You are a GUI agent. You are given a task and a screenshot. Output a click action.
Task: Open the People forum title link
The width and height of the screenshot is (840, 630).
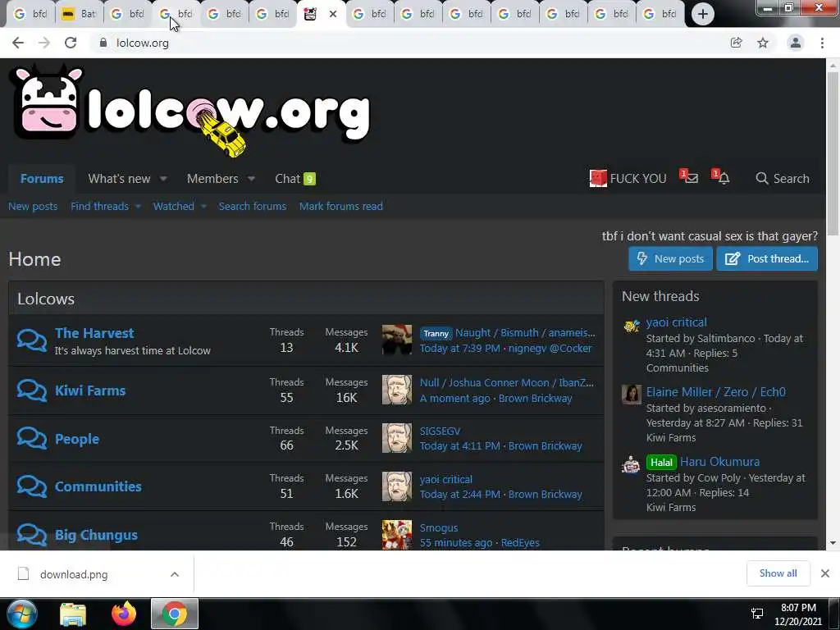coord(77,439)
